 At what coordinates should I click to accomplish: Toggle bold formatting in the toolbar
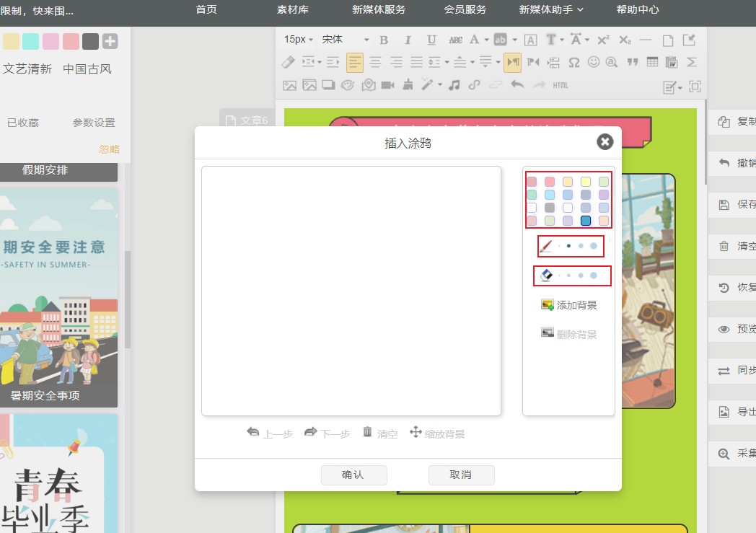(383, 40)
